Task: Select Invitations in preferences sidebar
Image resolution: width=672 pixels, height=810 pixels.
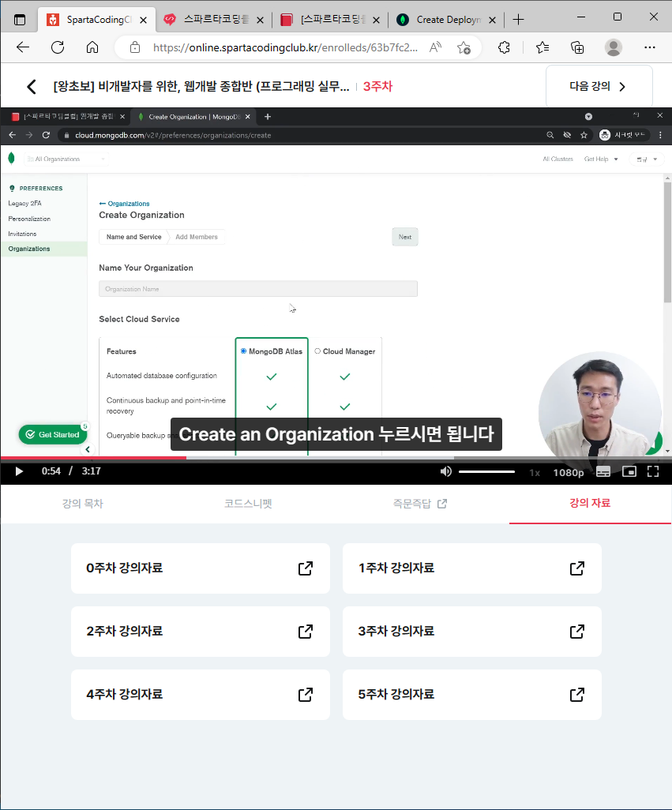Action: [x=22, y=234]
